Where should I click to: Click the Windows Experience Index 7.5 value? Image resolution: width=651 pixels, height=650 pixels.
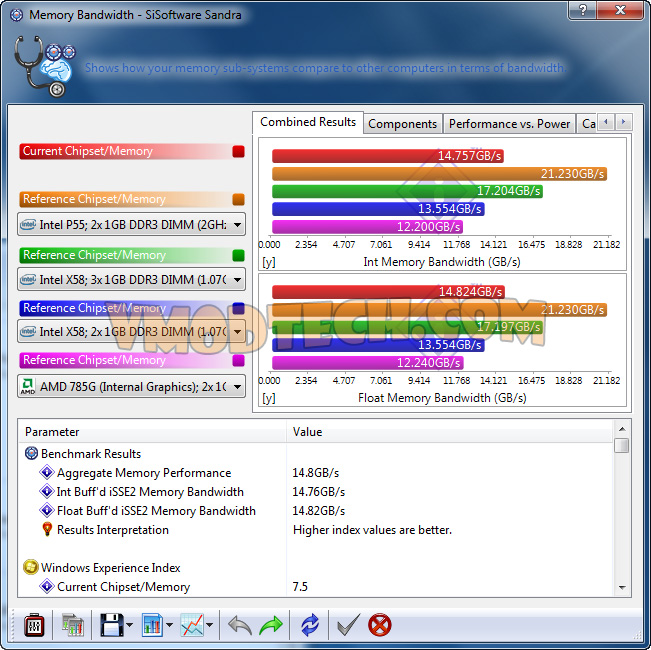click(300, 586)
